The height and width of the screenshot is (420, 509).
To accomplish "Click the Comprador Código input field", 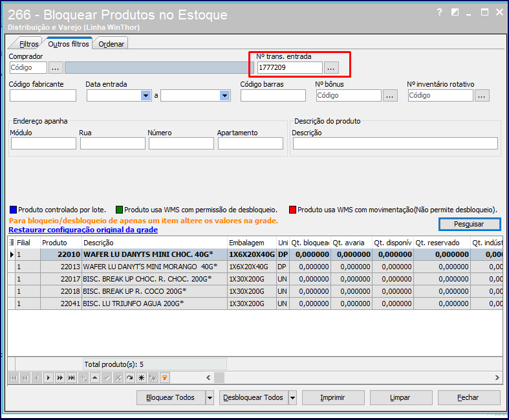I will (28, 68).
